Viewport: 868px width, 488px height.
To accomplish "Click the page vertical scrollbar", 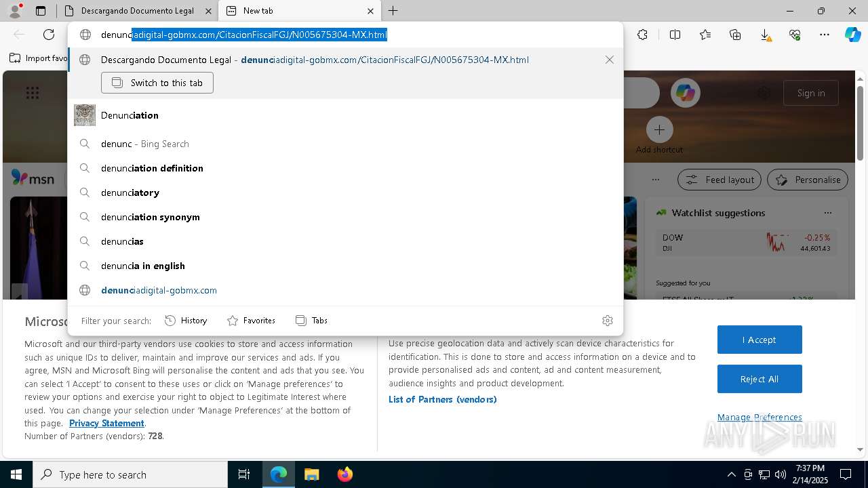I will pyautogui.click(x=860, y=123).
